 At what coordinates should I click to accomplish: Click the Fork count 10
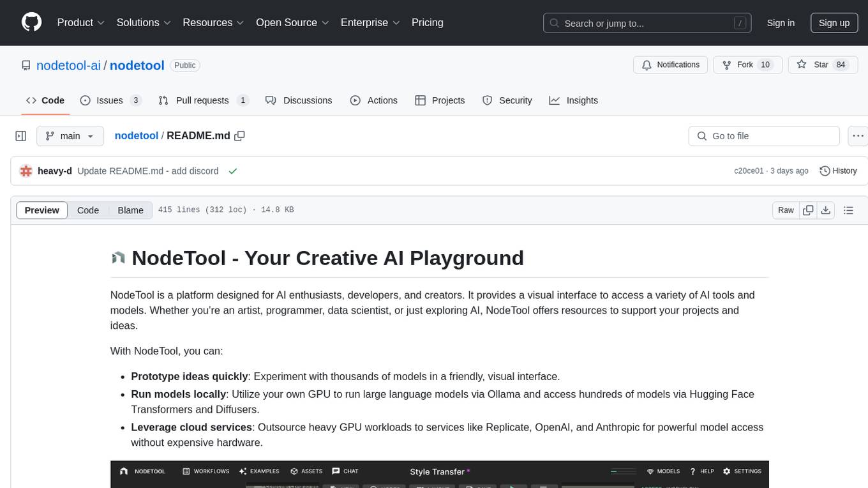coord(766,65)
